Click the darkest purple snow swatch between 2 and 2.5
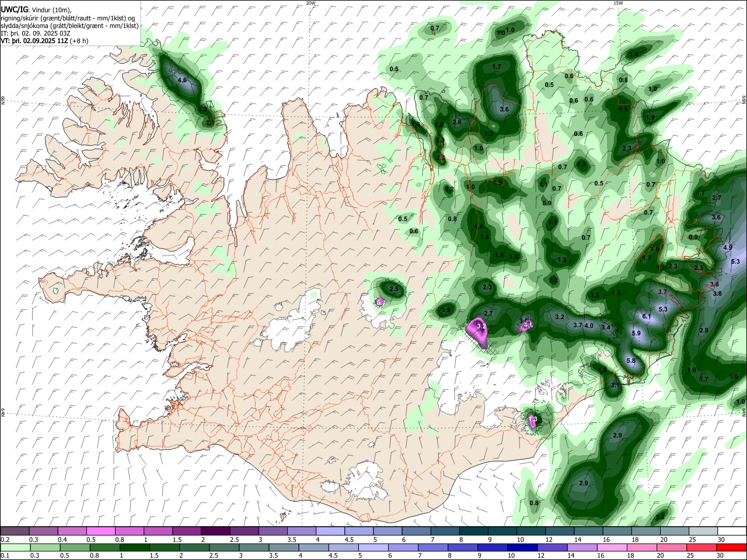Screen dimensions: 747x560 pos(215,531)
